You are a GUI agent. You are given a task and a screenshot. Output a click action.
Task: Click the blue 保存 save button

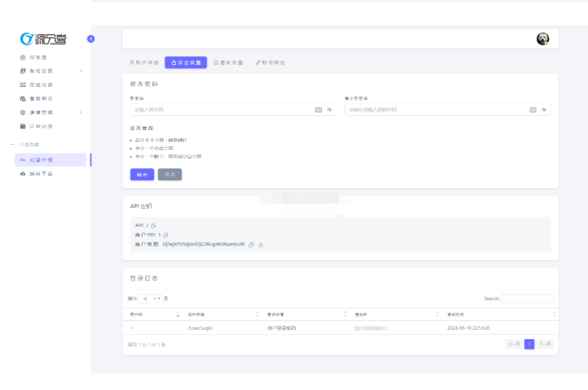tap(142, 175)
